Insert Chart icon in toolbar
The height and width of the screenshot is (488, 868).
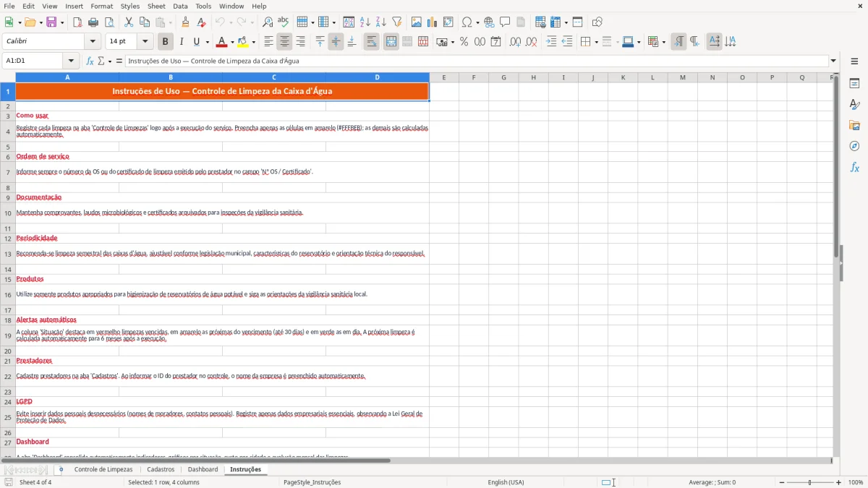[433, 22]
